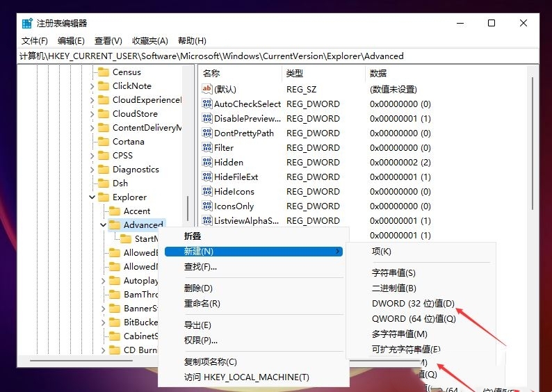Click the CloudStore folder icon
This screenshot has height=392, width=552.
[104, 114]
